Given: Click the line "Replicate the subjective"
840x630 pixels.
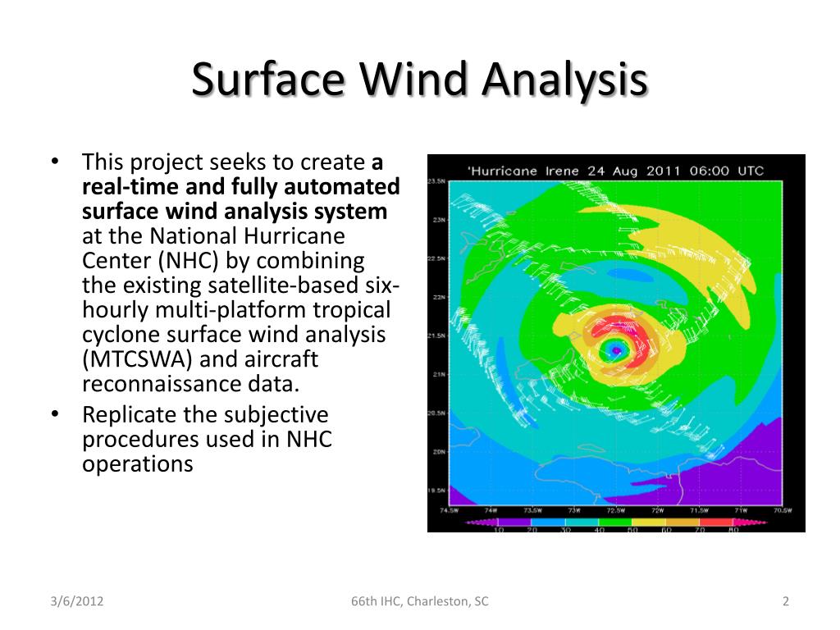Looking at the screenshot, I should pyautogui.click(x=205, y=414).
